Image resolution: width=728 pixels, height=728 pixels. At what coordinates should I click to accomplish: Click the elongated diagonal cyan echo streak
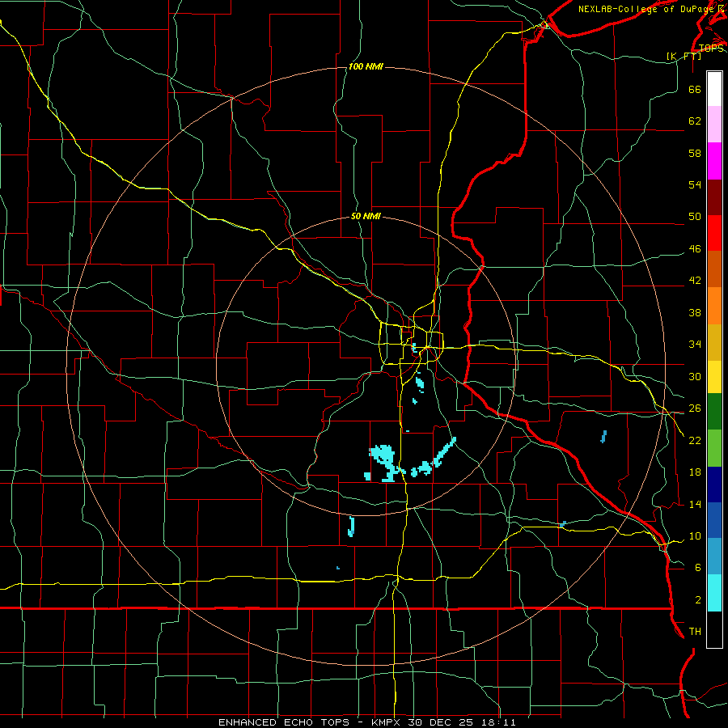[445, 450]
